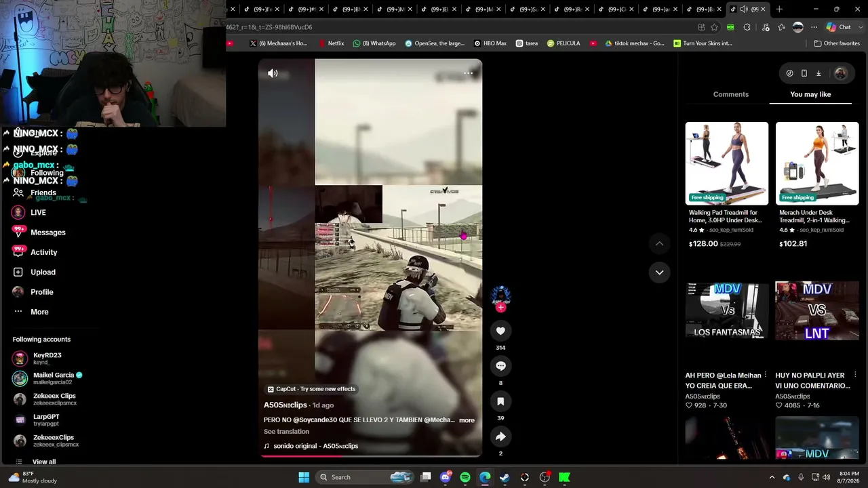The width and height of the screenshot is (868, 488).
Task: Open a new browser tab
Action: 779,9
